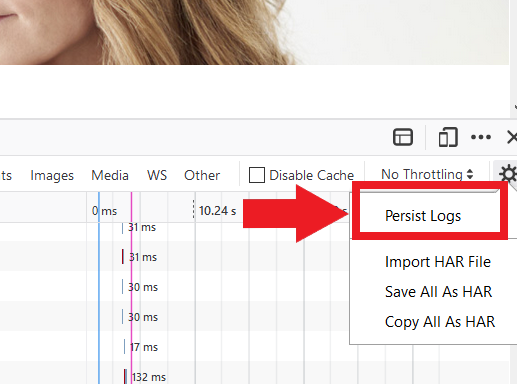Filter requests by Other
Viewport: 518px width, 384px height.
point(202,175)
